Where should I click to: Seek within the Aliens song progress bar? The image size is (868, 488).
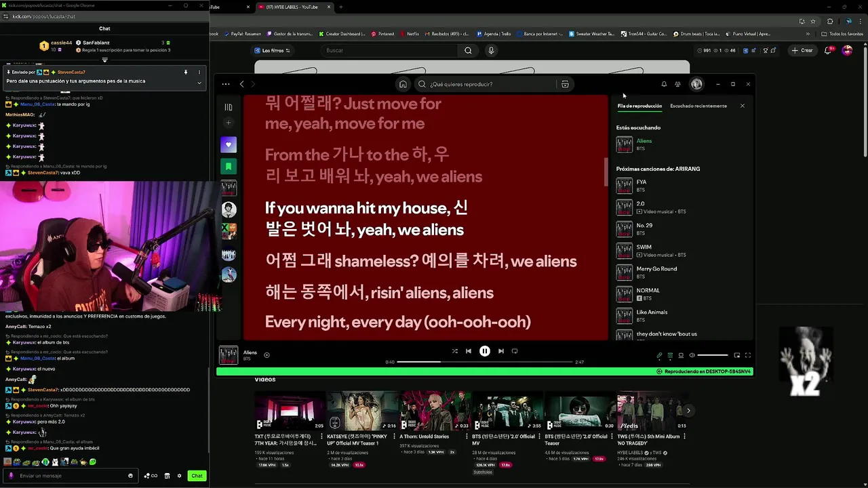[x=485, y=362]
